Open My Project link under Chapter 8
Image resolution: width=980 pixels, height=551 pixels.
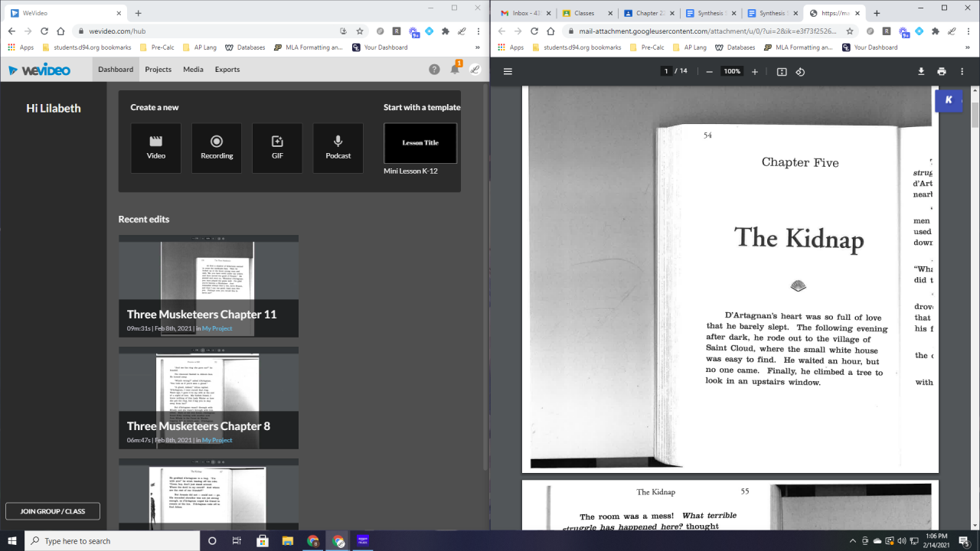[x=217, y=440]
